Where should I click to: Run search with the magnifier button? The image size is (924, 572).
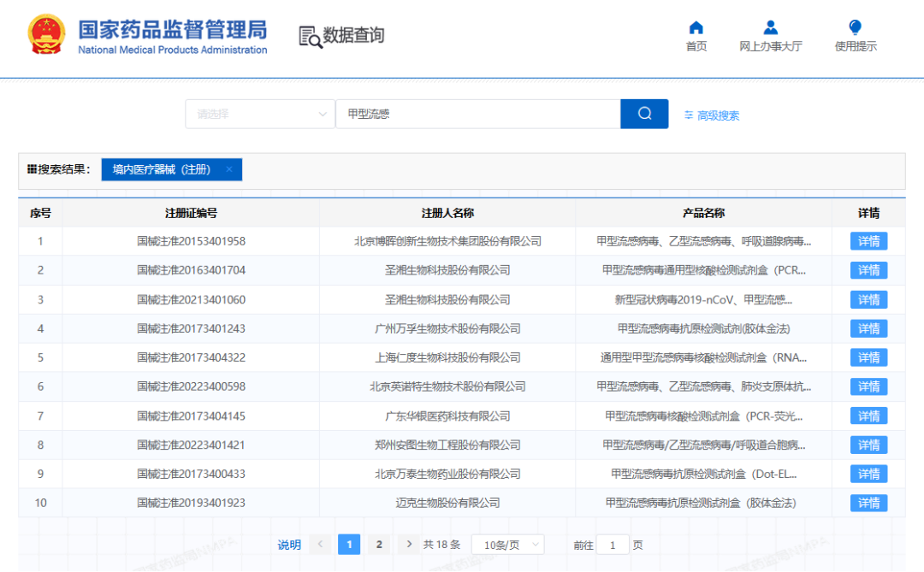click(x=644, y=114)
